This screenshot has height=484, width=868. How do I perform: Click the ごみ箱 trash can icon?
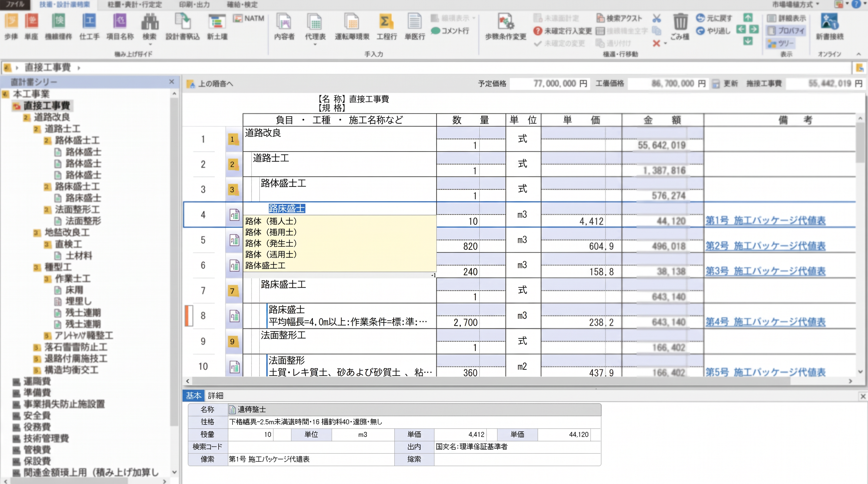[x=680, y=21]
